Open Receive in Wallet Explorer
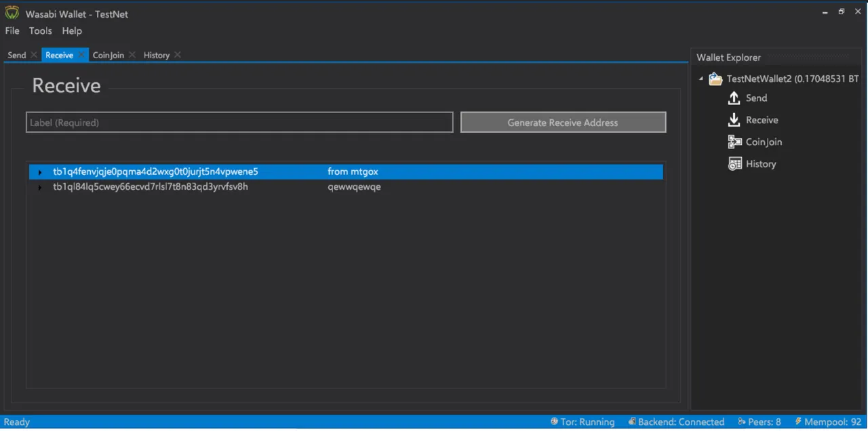868x431 pixels. [x=762, y=120]
